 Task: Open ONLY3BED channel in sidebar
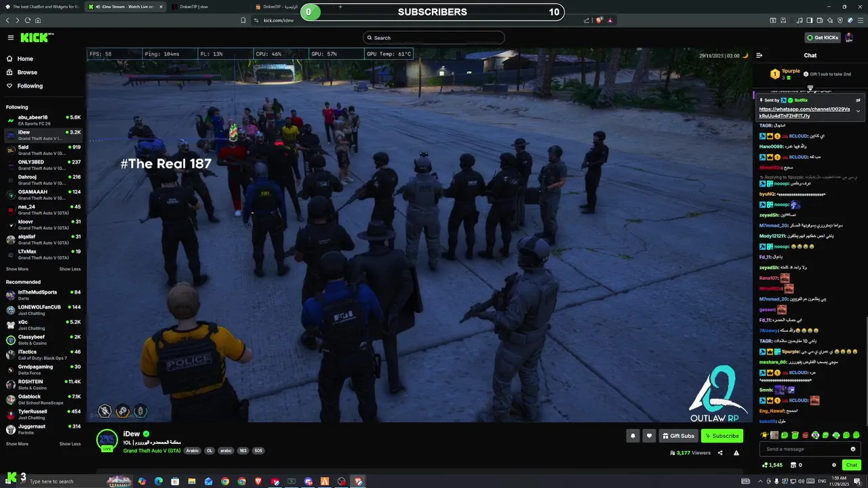click(x=43, y=165)
